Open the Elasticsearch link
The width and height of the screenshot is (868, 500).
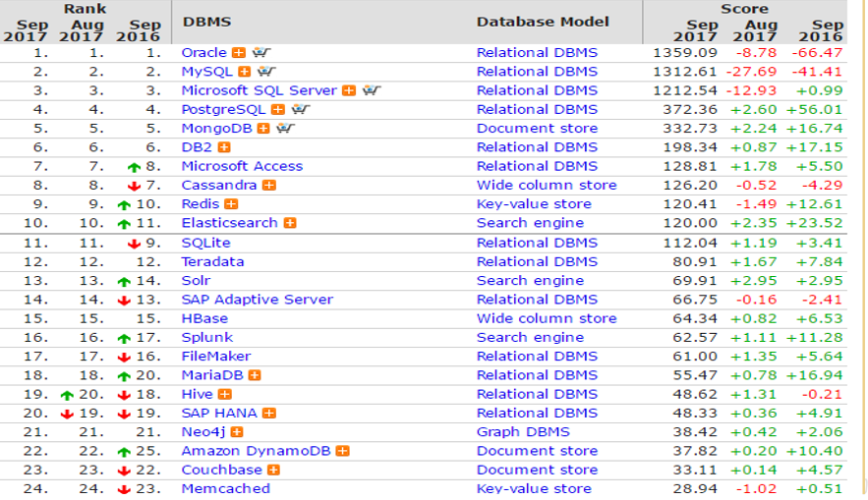coord(230,223)
